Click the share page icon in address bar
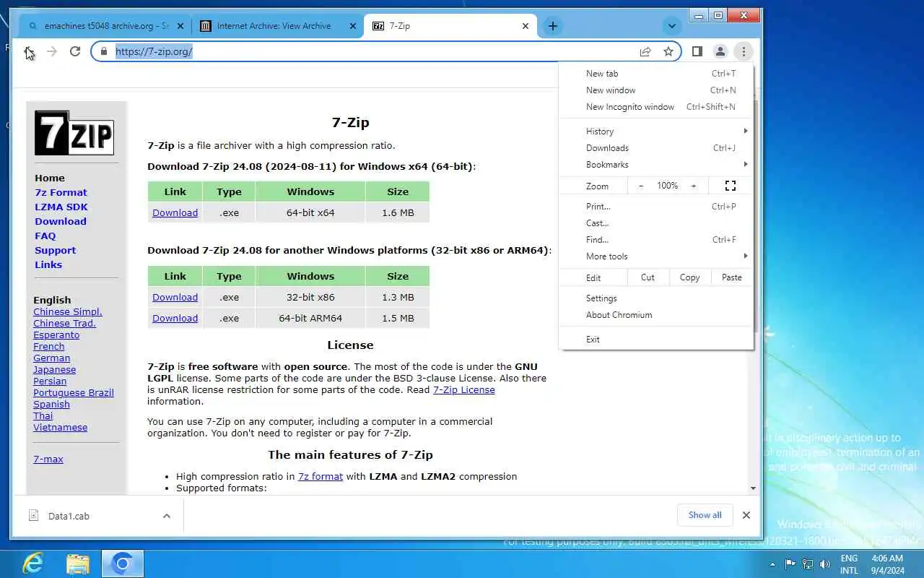The height and width of the screenshot is (578, 924). [645, 51]
